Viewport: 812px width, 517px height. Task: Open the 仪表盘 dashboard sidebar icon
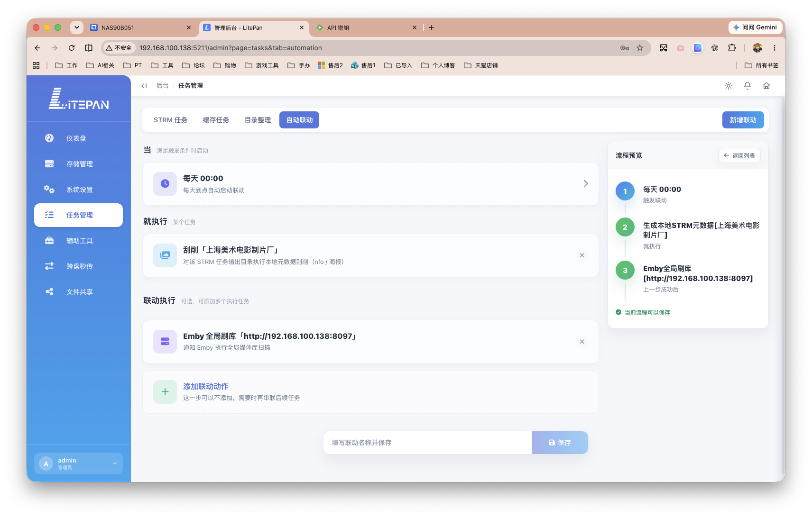point(49,138)
